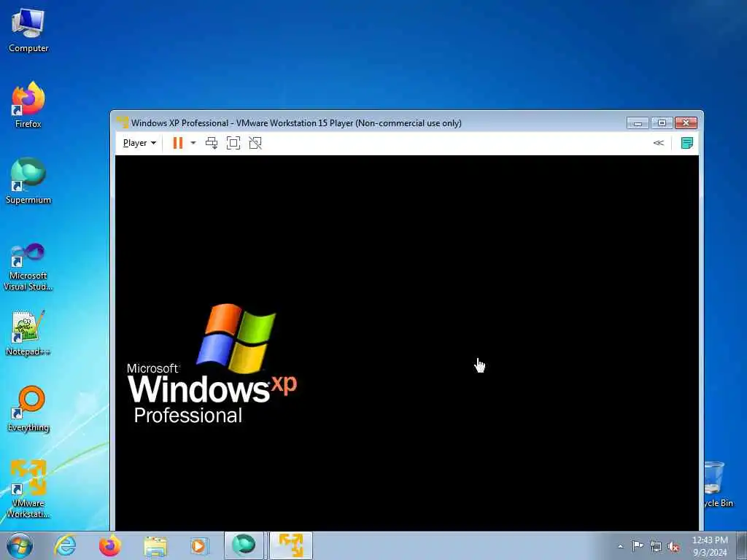Launch Internet Explorer from the taskbar

65,545
